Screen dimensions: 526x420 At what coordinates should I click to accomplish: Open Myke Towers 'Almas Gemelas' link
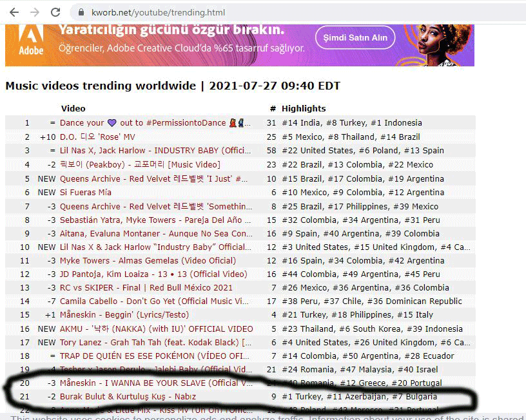148,261
